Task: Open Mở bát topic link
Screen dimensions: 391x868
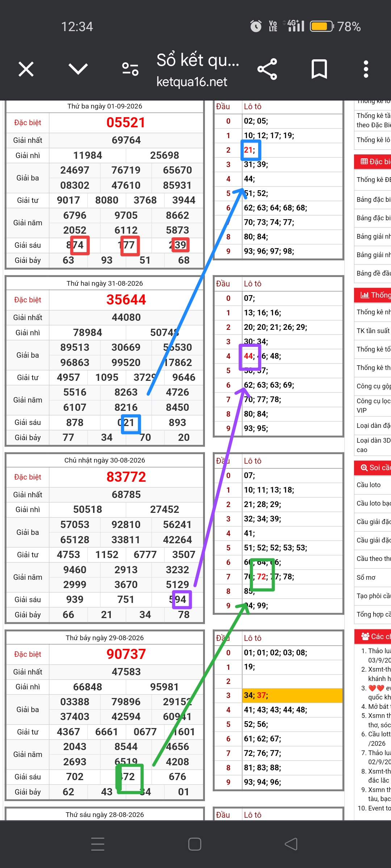Action: [379, 706]
